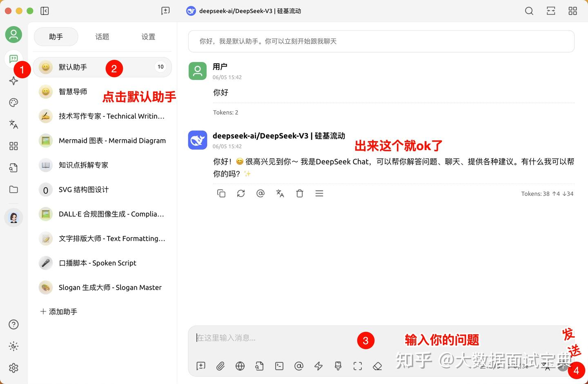Open the message more-options menu icon
This screenshot has width=588, height=384.
(319, 193)
